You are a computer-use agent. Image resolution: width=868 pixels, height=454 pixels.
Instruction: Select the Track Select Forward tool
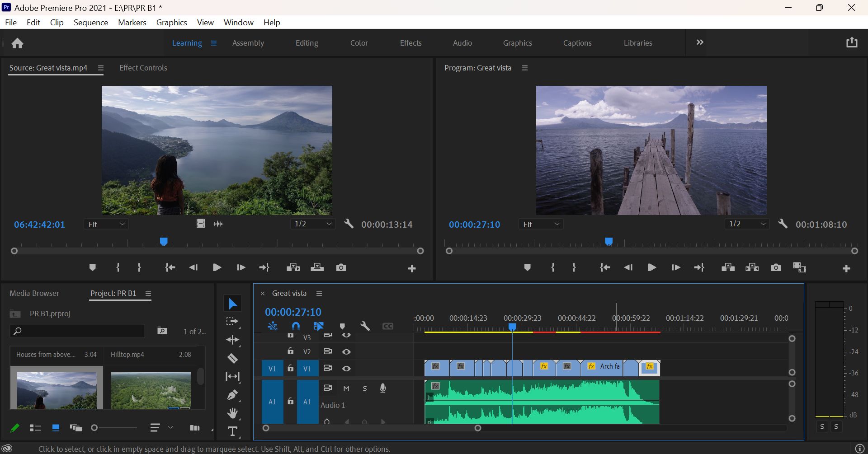(232, 321)
